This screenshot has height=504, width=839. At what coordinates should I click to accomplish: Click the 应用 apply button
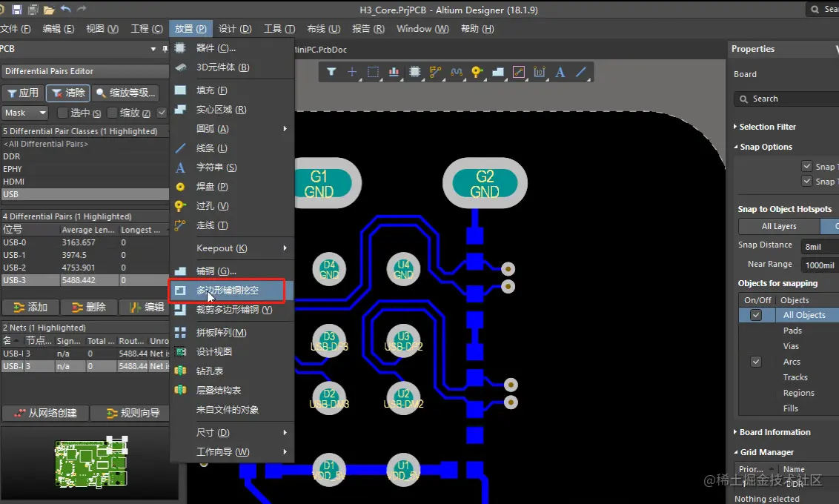[x=22, y=93]
